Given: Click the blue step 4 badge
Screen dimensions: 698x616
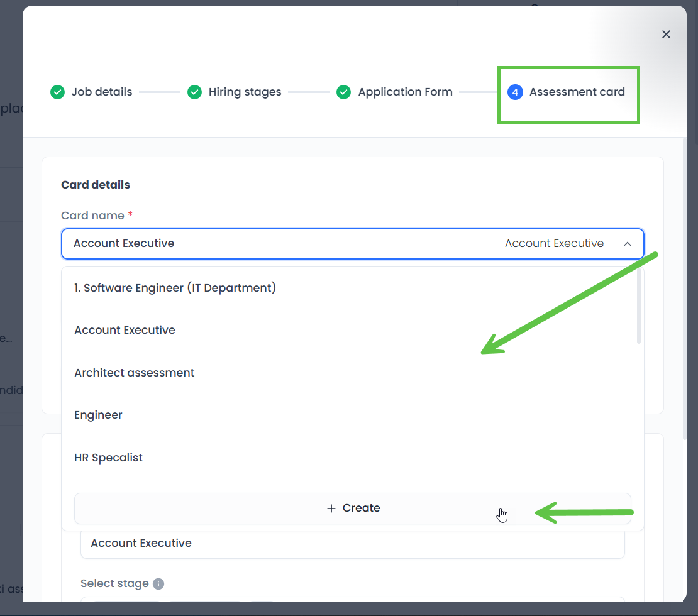Looking at the screenshot, I should click(515, 92).
